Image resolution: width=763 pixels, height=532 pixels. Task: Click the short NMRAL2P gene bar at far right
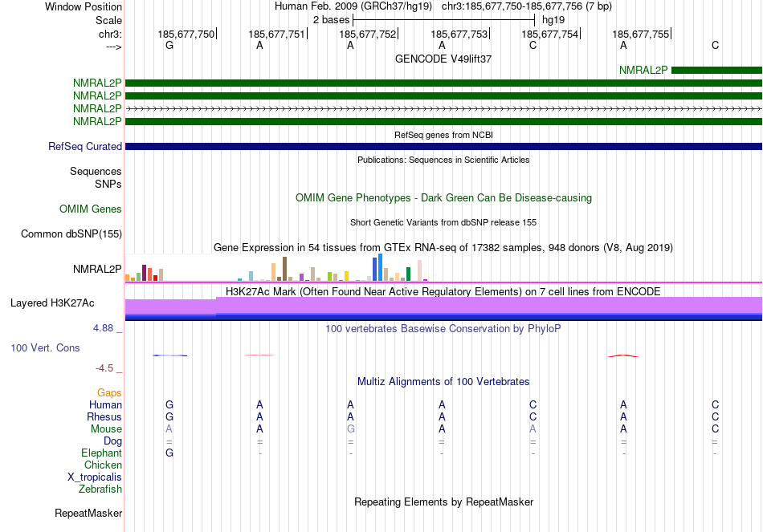[716, 70]
